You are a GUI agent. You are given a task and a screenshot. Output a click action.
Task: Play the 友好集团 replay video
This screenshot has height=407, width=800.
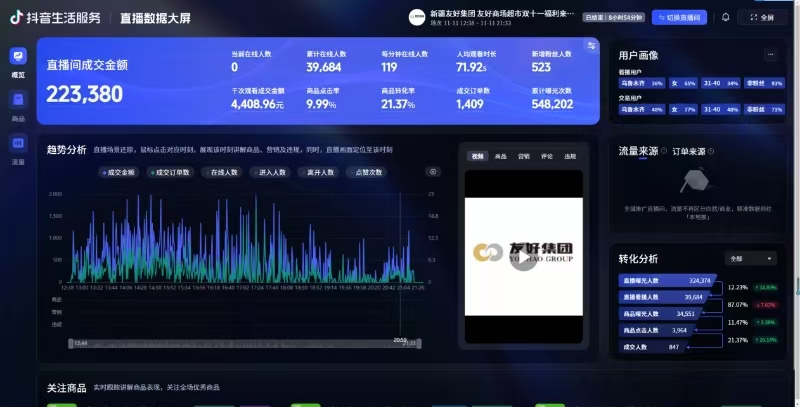523,259
